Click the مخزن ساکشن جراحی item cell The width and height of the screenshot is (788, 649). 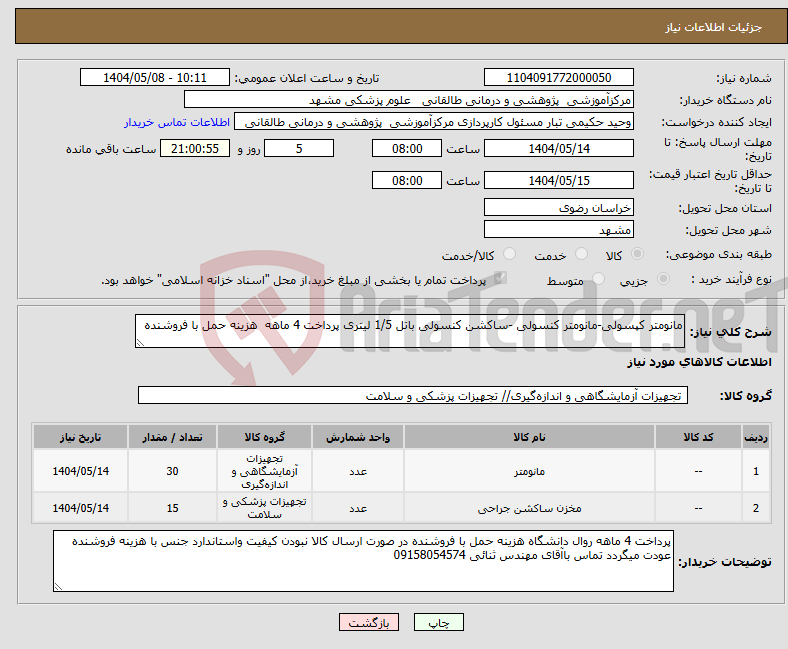tap(529, 508)
